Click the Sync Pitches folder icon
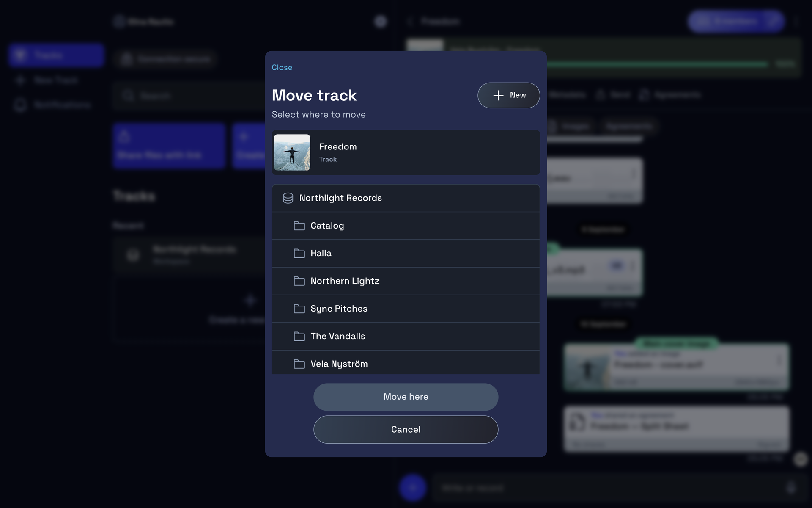The height and width of the screenshot is (508, 812). (x=299, y=309)
